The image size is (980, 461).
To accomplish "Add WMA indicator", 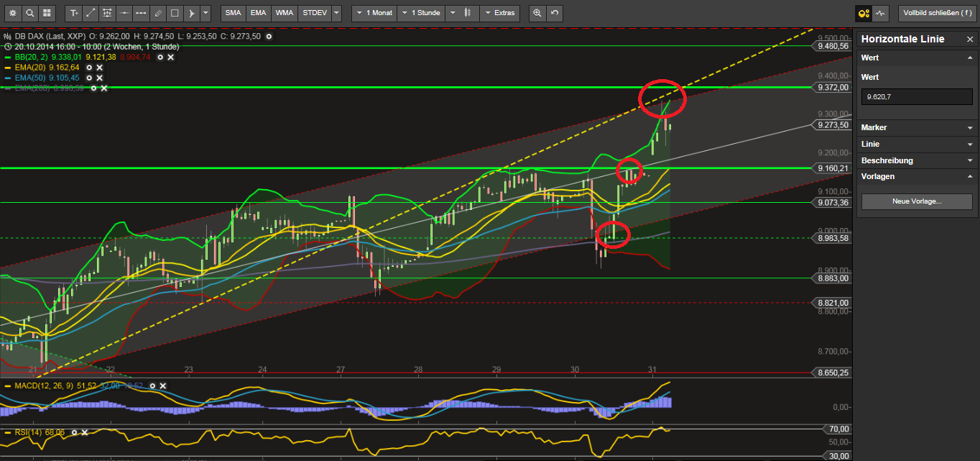I will point(284,13).
